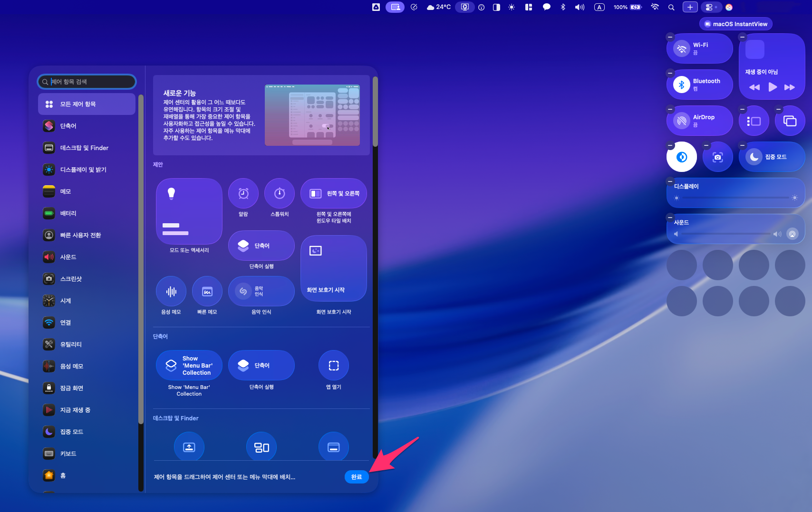
Task: Remove the 디스플레이 slider with minus
Action: (670, 181)
